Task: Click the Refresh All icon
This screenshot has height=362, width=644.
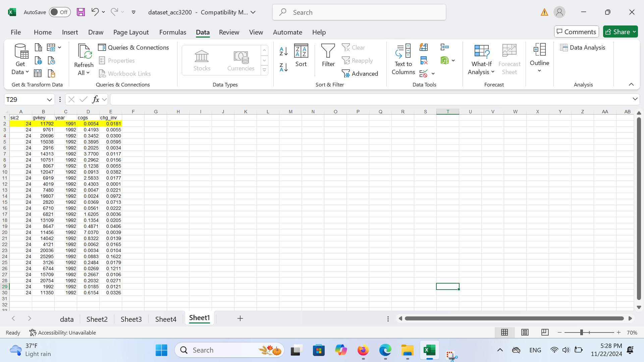Action: [84, 59]
